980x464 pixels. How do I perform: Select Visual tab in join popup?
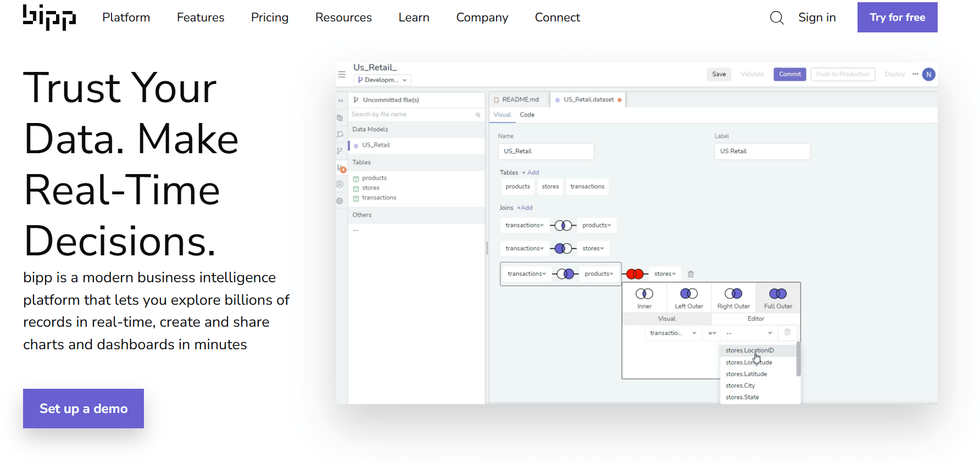[667, 318]
